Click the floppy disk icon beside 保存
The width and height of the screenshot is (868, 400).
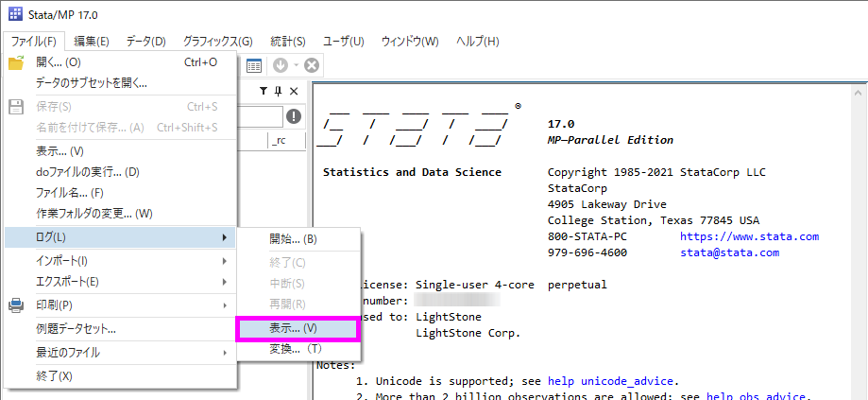point(16,107)
